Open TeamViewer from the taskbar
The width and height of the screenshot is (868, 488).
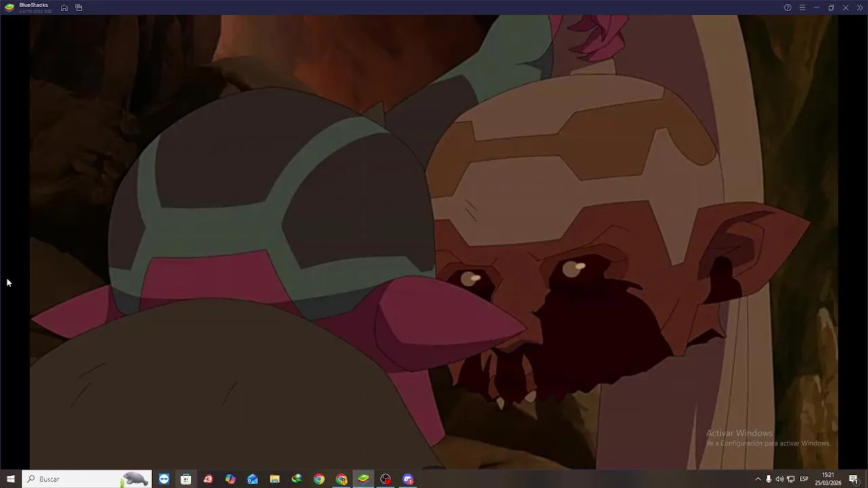pyautogui.click(x=164, y=479)
